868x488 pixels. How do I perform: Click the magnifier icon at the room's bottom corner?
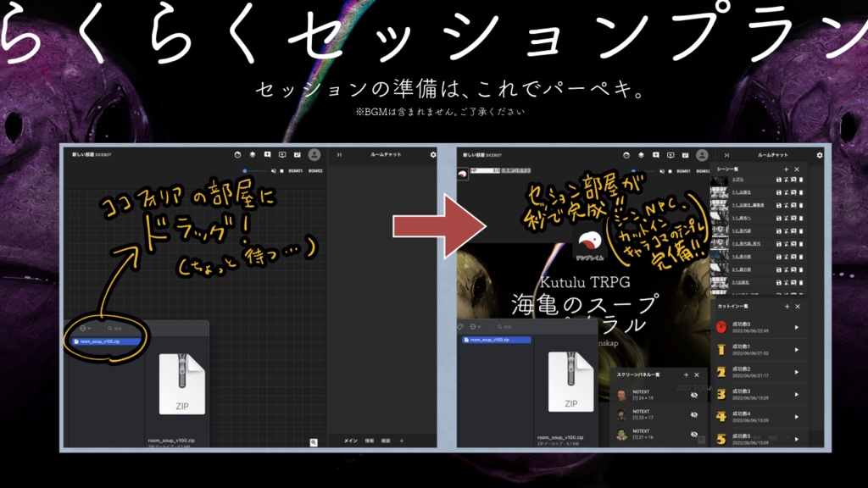tap(314, 441)
